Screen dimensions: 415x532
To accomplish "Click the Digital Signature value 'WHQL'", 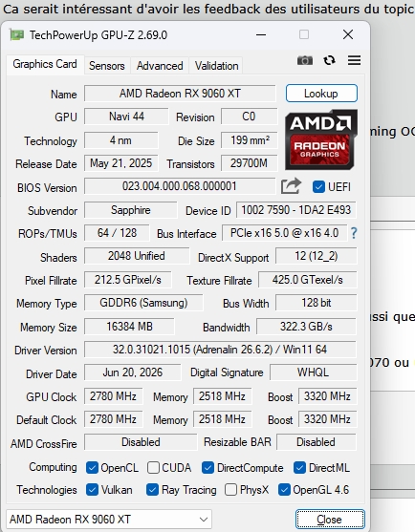I will (313, 372).
